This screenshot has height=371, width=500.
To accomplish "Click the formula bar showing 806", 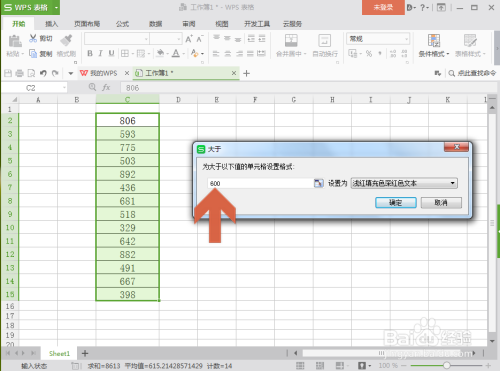I will (308, 88).
